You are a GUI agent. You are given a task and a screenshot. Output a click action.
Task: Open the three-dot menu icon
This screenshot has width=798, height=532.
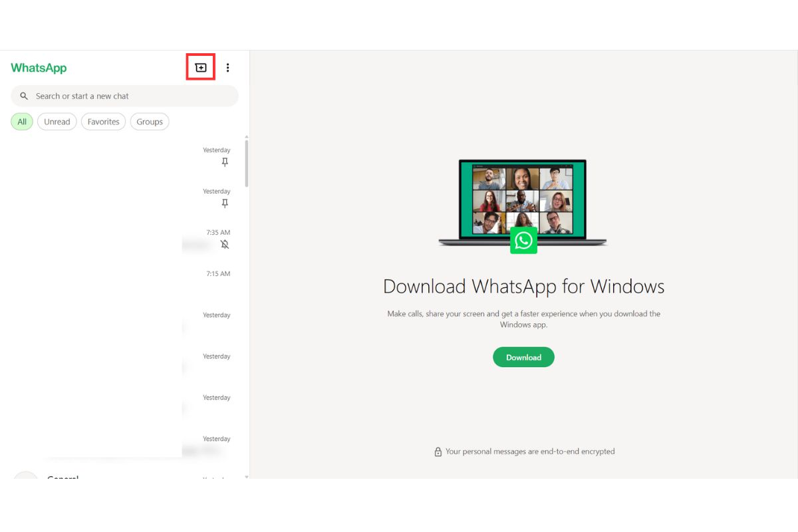[227, 67]
